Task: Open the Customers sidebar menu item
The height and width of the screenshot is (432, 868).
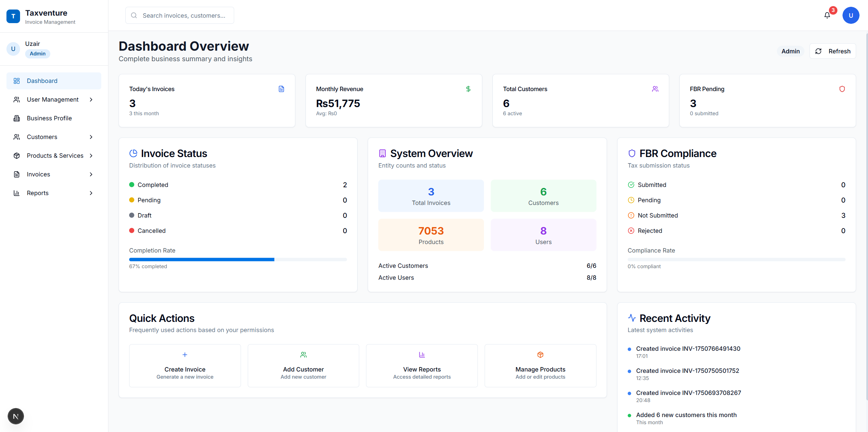Action: [x=41, y=137]
